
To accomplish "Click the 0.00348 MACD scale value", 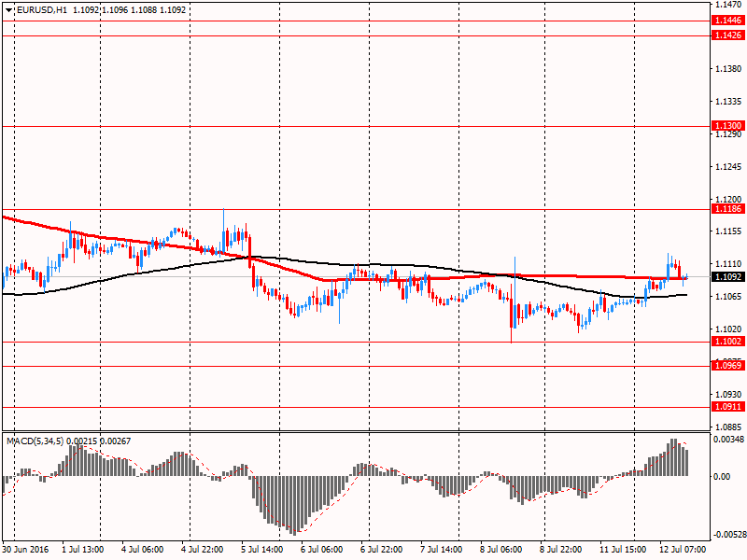I will click(728, 439).
